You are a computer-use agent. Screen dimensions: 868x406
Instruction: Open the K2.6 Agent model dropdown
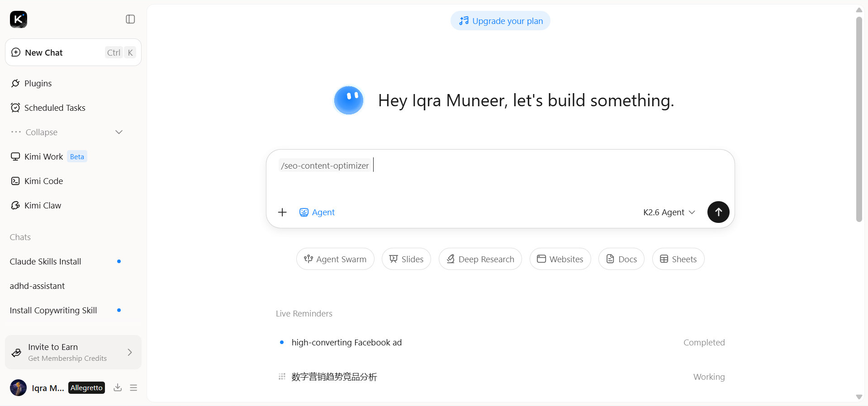[669, 212]
